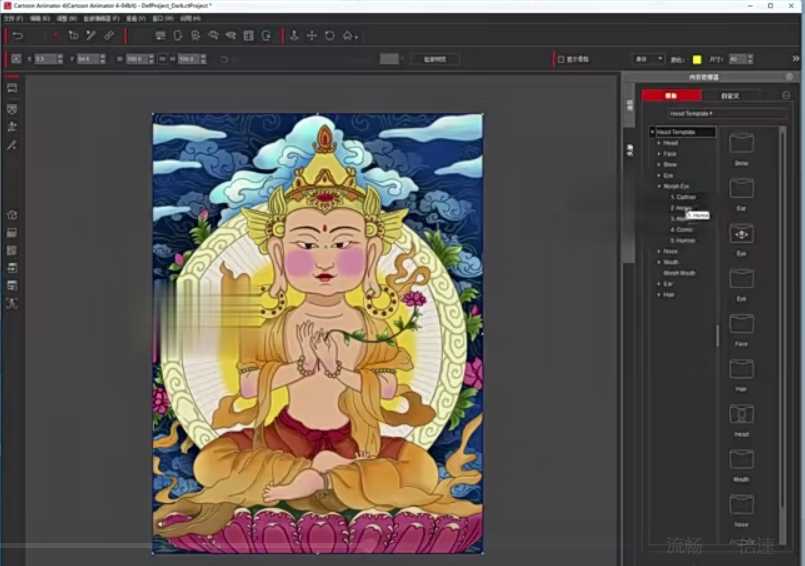The image size is (805, 566).
Task: Select the four-arrow move tool
Action: coord(312,35)
